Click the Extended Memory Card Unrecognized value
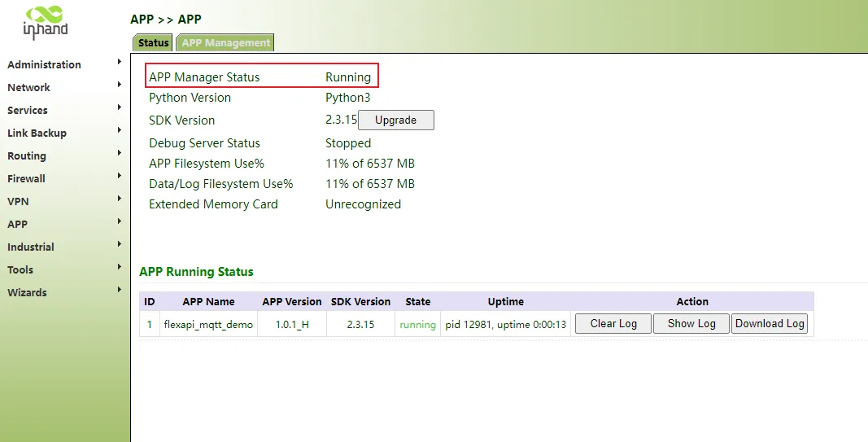868x442 pixels. coord(363,204)
